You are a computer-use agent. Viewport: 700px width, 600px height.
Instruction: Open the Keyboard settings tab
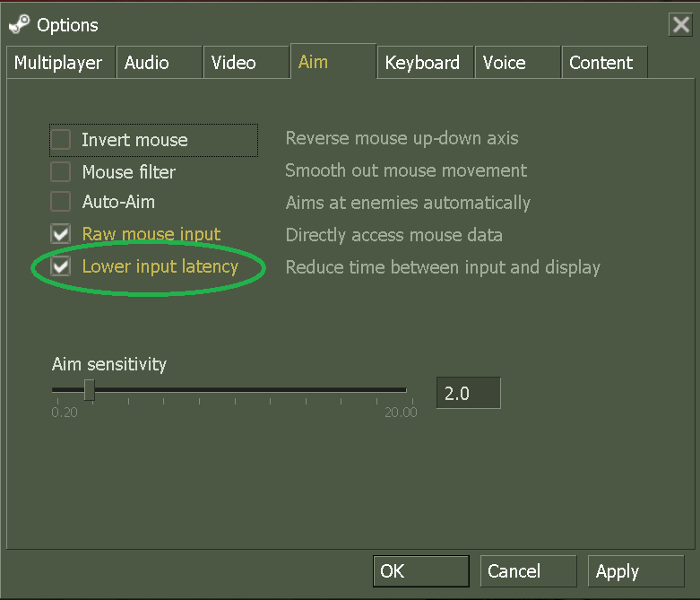click(422, 63)
